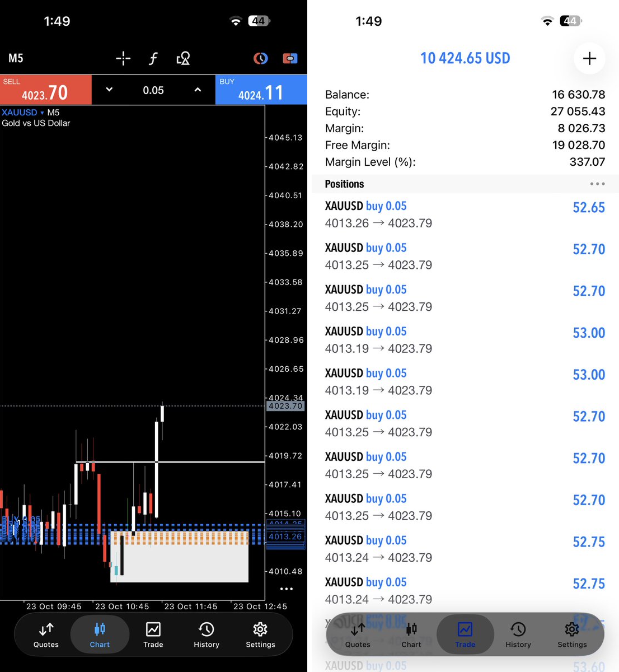This screenshot has width=619, height=672.
Task: Tap the "23 Oct 10:45" time label
Action: (x=122, y=606)
